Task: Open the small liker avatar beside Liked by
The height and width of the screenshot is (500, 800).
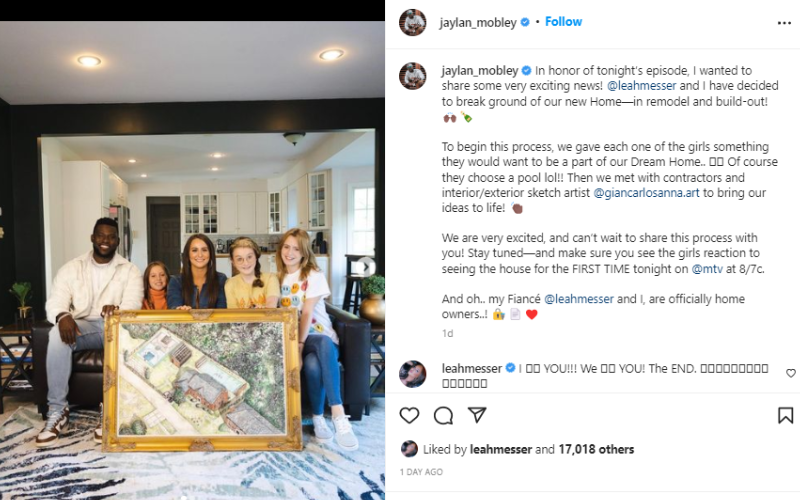Action: tap(409, 449)
